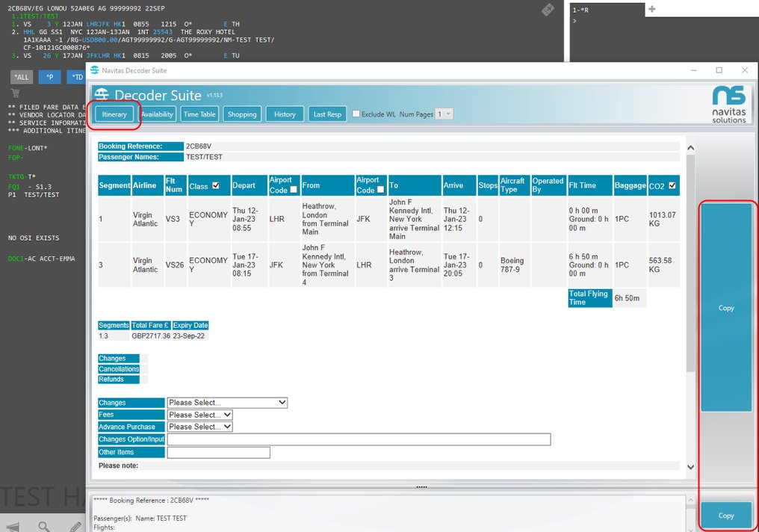Open the Shopping tab
759x532 pixels.
pyautogui.click(x=242, y=114)
